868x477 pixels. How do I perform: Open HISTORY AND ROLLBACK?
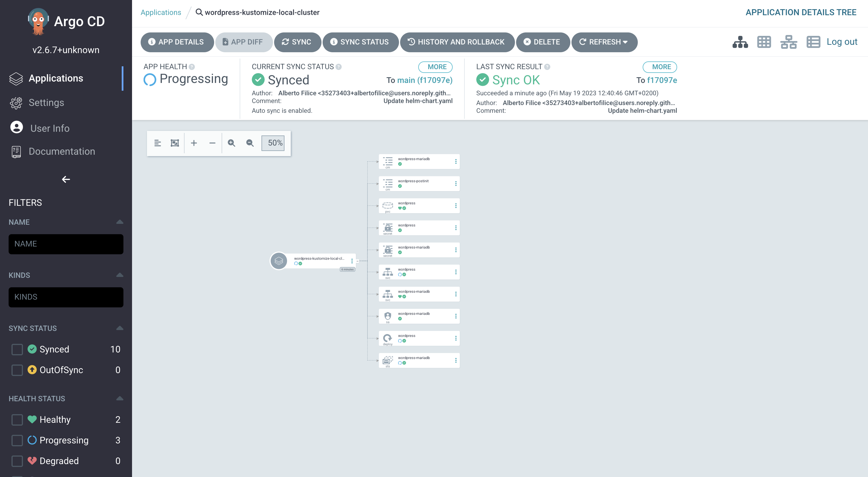click(x=457, y=42)
